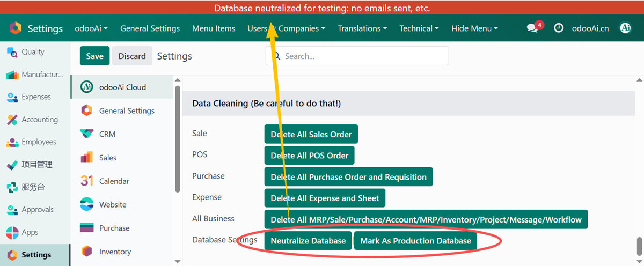
Task: Click Delete All Expense and Sheet button
Action: point(325,198)
